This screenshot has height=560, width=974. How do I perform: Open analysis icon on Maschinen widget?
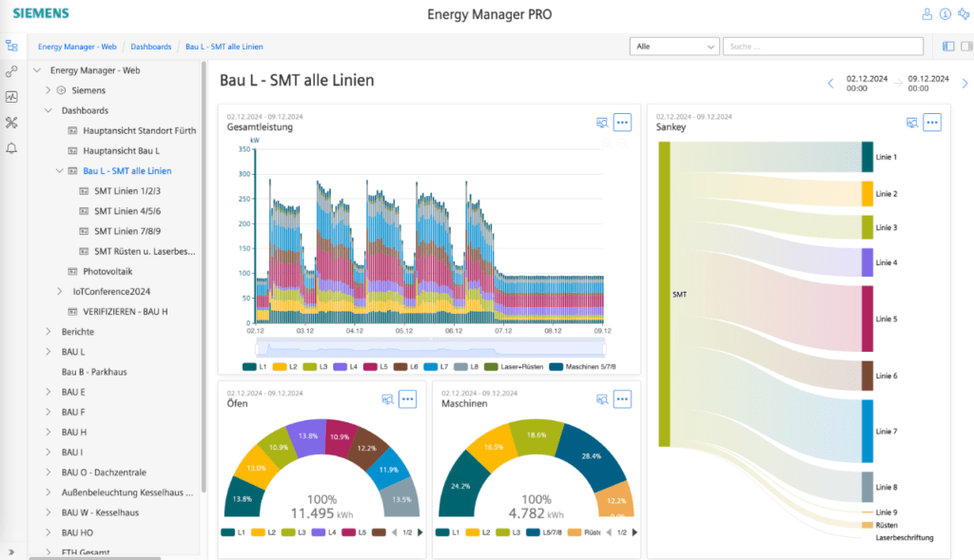tap(602, 399)
